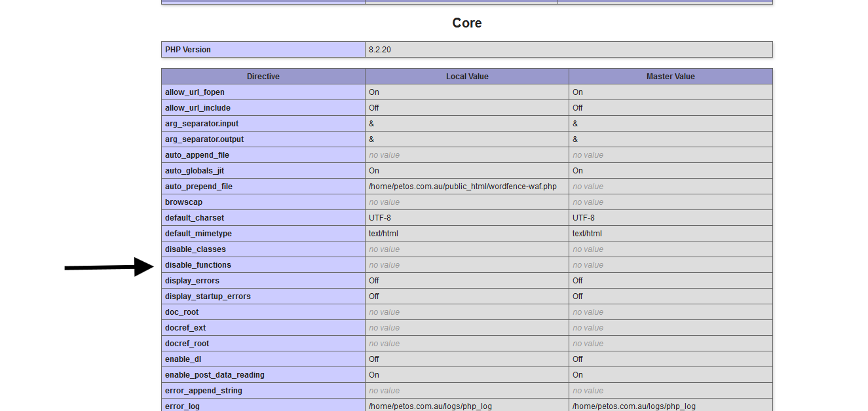Click allow_url_include local value Off
This screenshot has width=868, height=411.
tap(374, 108)
